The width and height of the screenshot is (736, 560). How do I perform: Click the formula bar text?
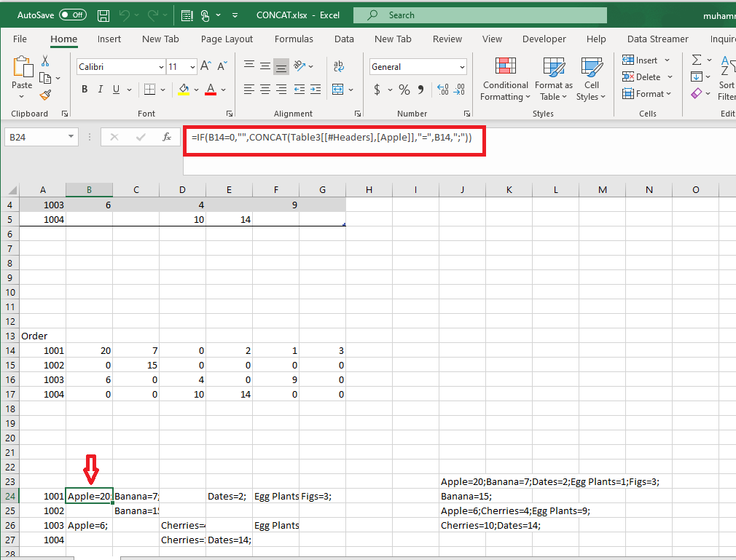[332, 137]
